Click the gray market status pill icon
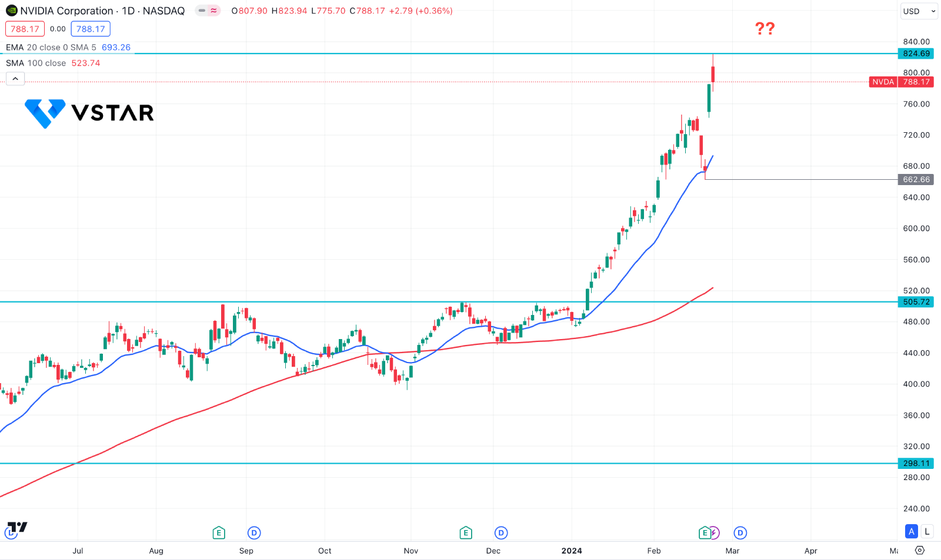The image size is (941, 560). [x=202, y=11]
